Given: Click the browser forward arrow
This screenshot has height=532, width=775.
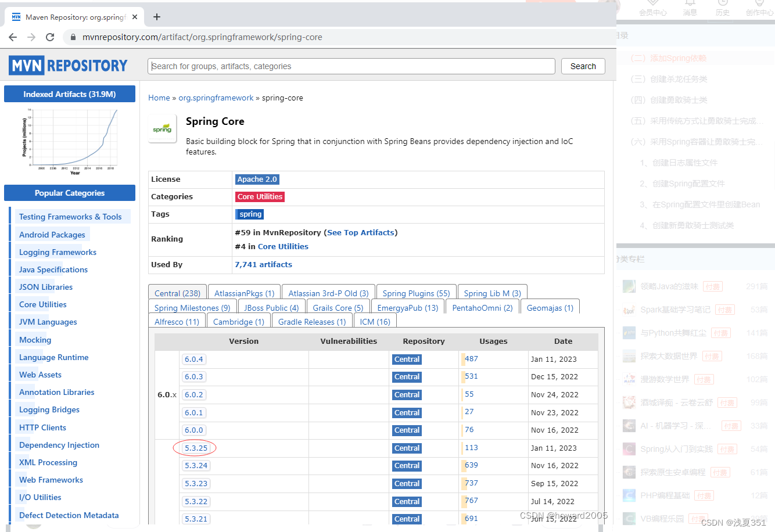Looking at the screenshot, I should click(x=31, y=37).
